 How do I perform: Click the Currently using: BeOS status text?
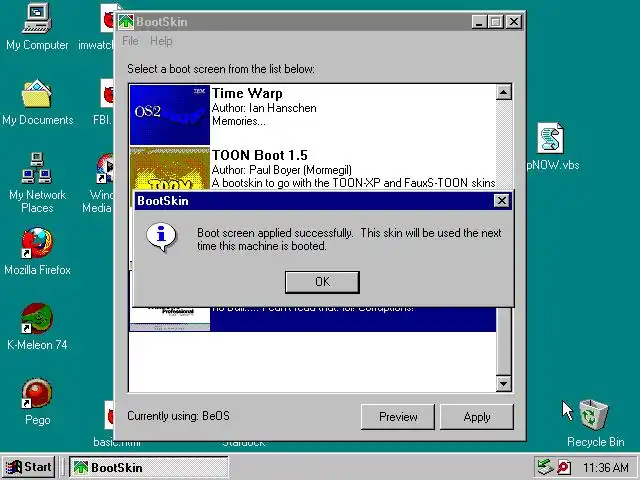tap(178, 416)
